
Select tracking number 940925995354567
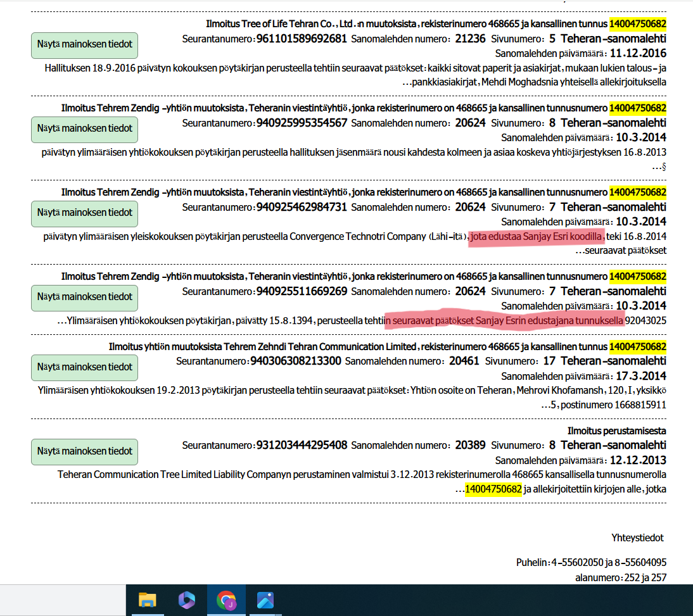(x=302, y=123)
